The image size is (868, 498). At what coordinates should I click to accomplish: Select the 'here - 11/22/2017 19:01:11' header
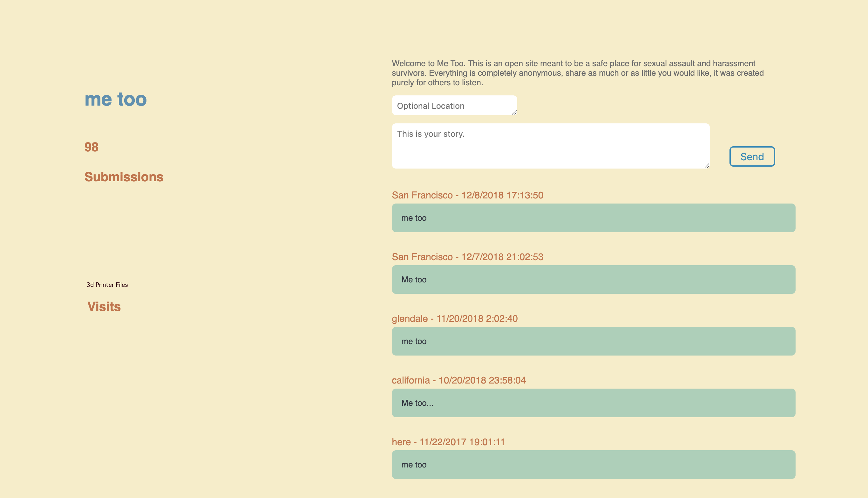[x=448, y=442]
